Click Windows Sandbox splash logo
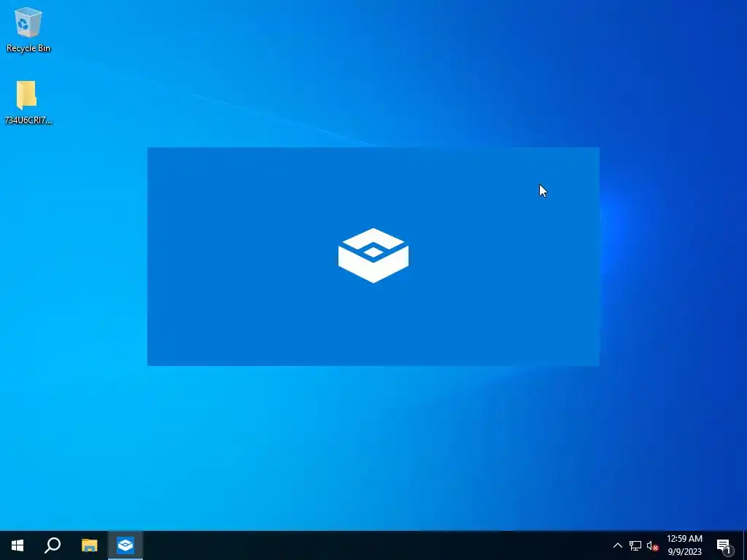747x560 pixels. 373,256
